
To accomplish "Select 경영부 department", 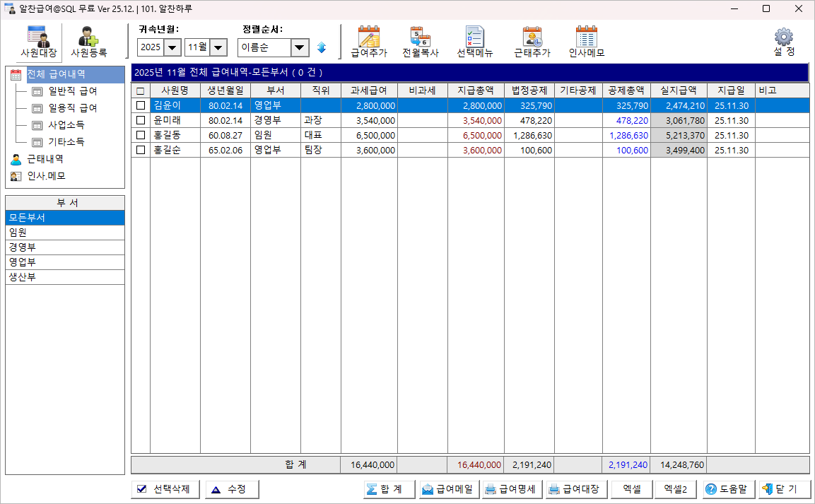I will (65, 247).
